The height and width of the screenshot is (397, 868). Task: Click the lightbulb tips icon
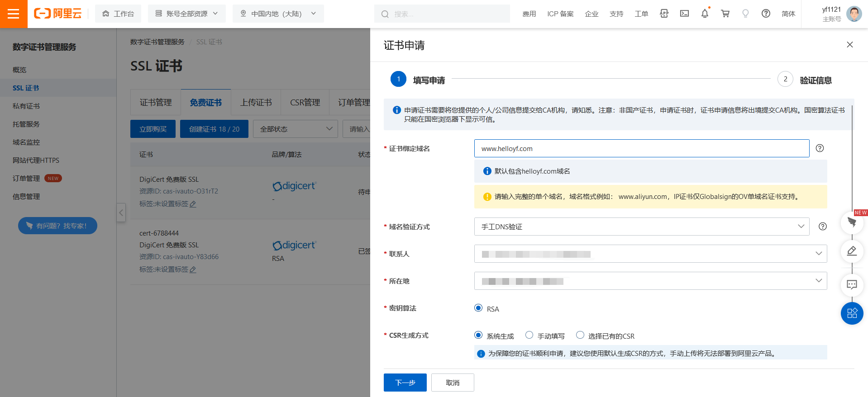tap(745, 14)
